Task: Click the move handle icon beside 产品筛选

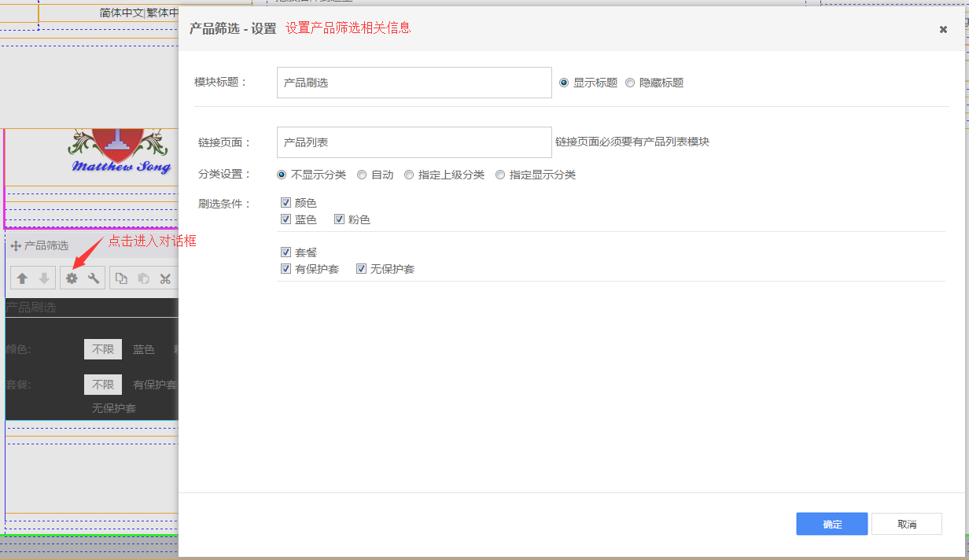Action: click(15, 246)
